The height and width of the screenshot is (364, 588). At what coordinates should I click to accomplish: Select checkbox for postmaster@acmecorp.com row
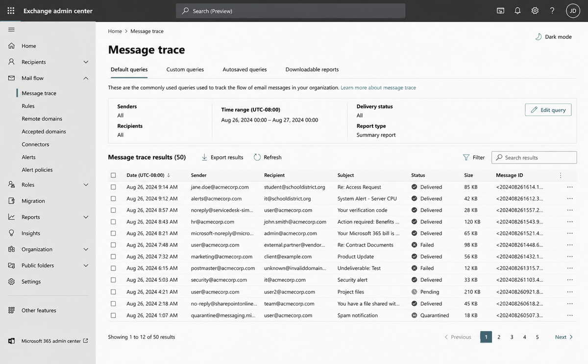pos(114,268)
